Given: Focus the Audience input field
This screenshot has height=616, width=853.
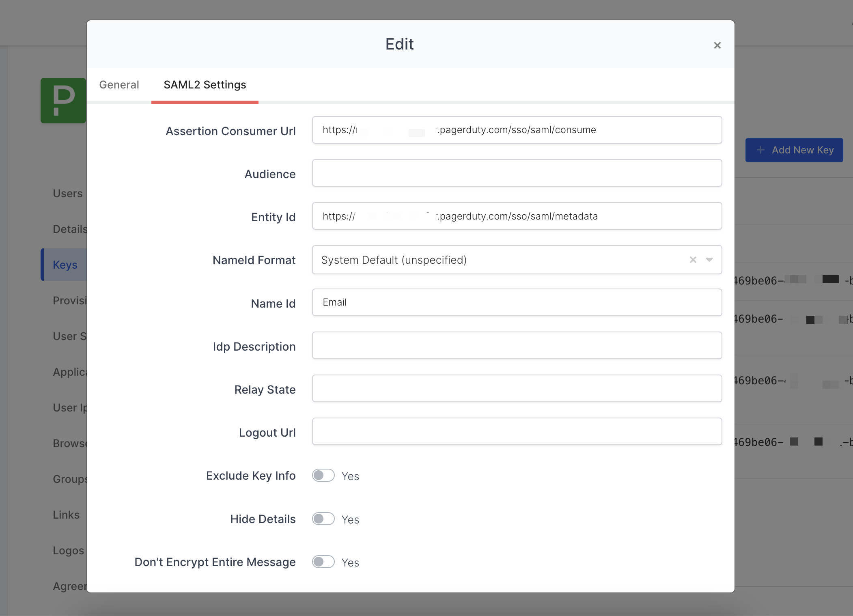Looking at the screenshot, I should [x=516, y=173].
